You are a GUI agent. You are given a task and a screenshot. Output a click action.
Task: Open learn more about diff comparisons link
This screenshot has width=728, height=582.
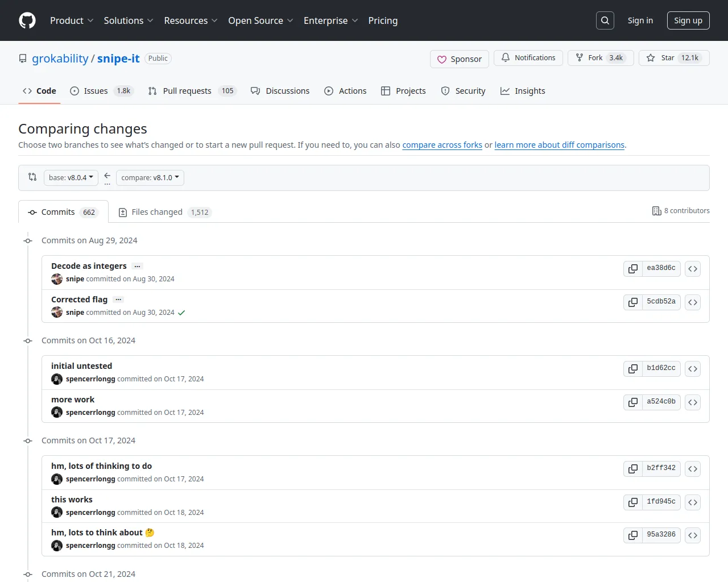pos(559,145)
